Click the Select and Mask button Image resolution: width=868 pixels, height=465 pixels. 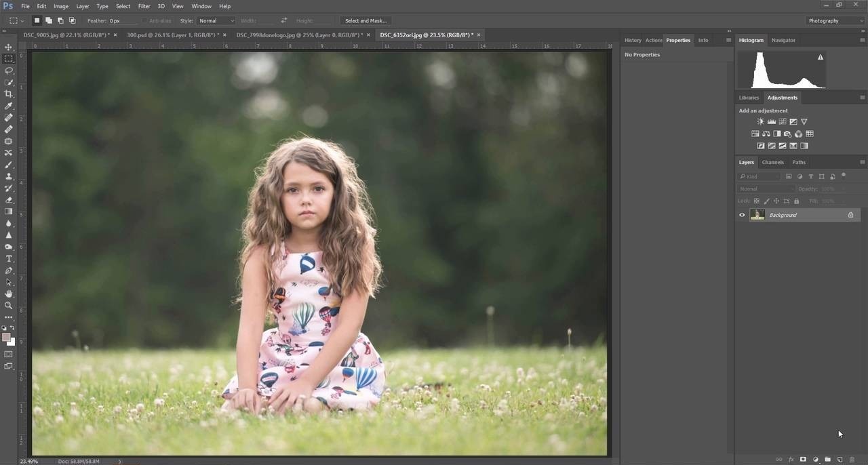[x=366, y=21]
